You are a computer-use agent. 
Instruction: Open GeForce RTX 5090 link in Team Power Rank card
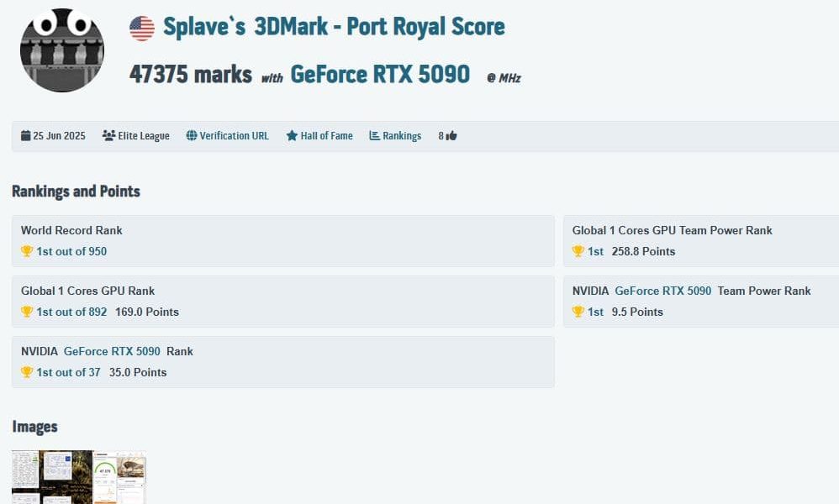[x=663, y=291]
